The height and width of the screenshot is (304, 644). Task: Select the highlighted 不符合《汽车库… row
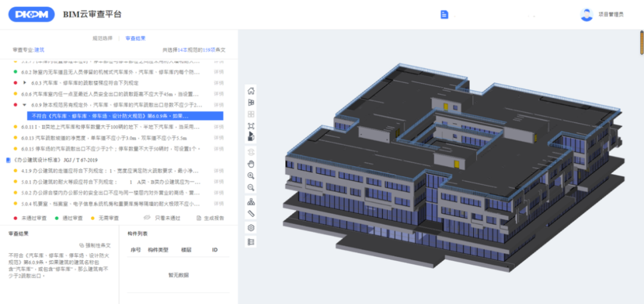[x=125, y=116]
